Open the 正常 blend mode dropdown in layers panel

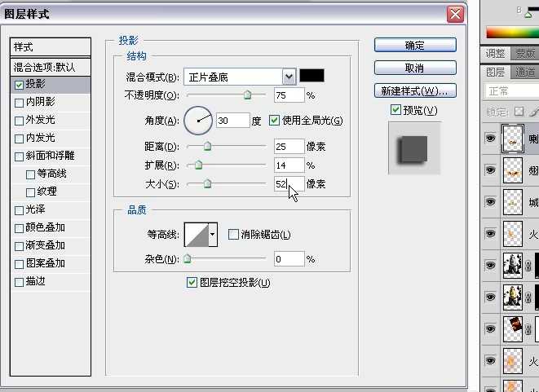[x=512, y=91]
